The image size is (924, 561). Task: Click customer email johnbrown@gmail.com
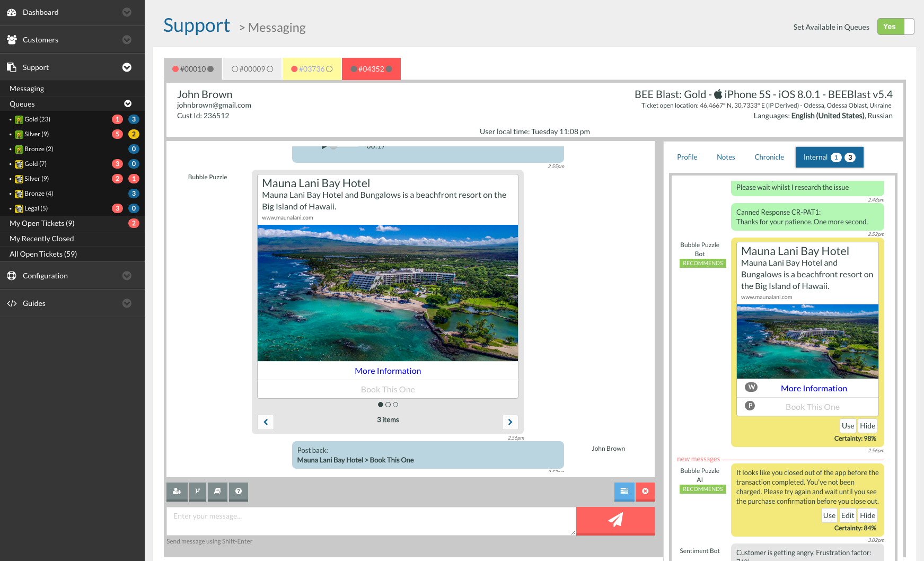[x=214, y=105]
